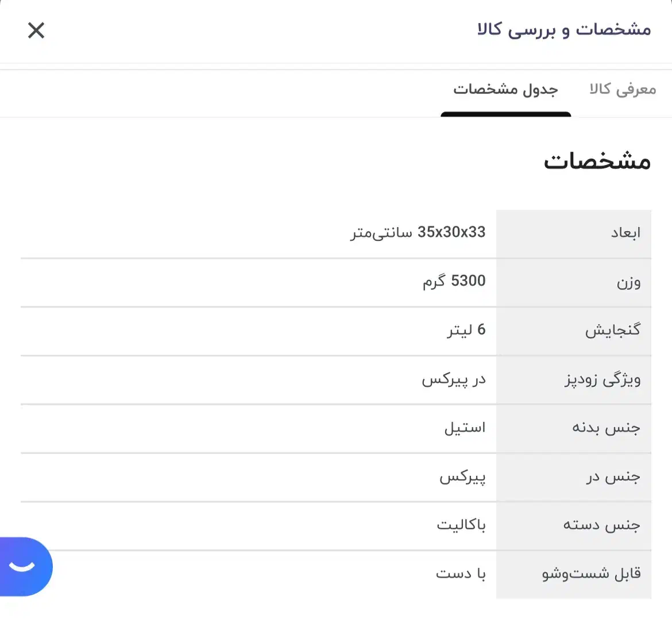
Task: Select the باکالیت handle material value
Action: 461,525
